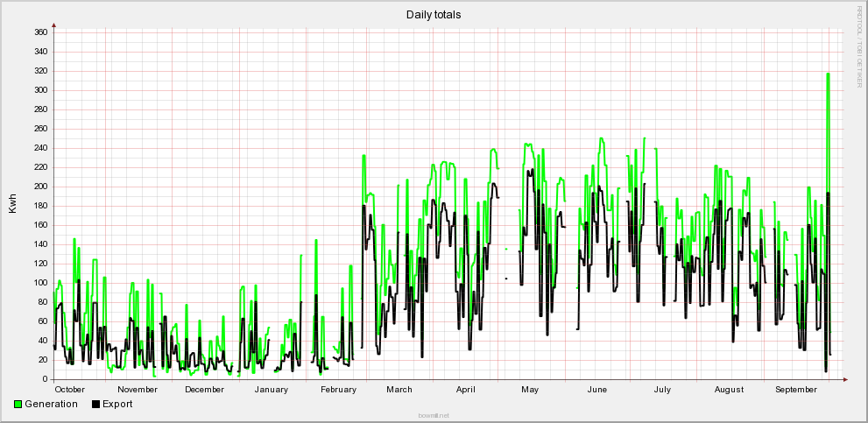Click the 200 y-axis tick label
868x423 pixels.
click(x=40, y=187)
